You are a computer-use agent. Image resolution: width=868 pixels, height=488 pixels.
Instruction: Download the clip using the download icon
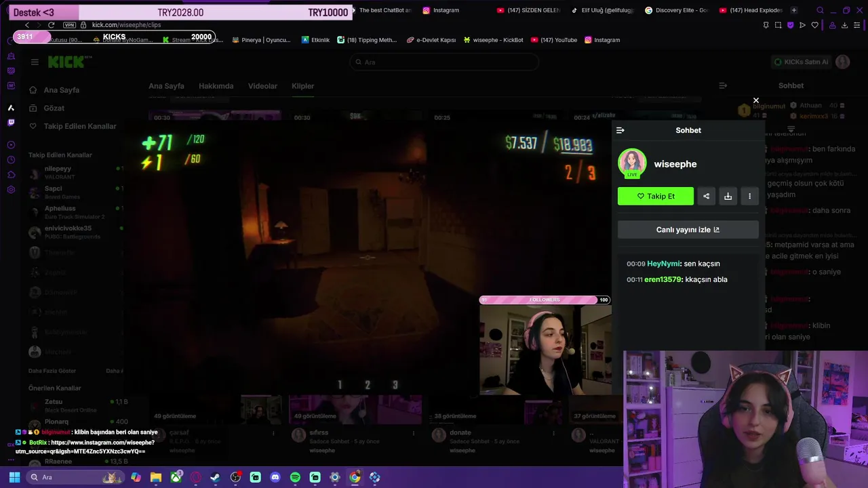pyautogui.click(x=728, y=196)
